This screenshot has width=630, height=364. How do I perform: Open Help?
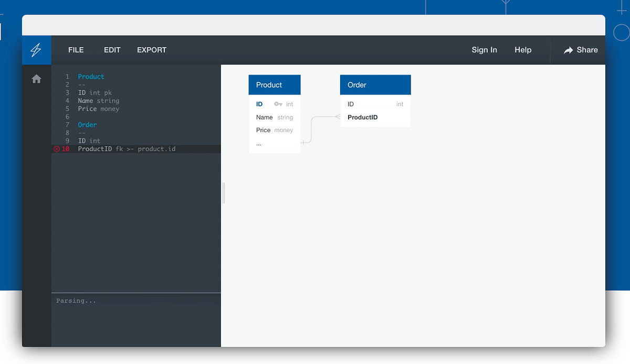click(x=523, y=50)
